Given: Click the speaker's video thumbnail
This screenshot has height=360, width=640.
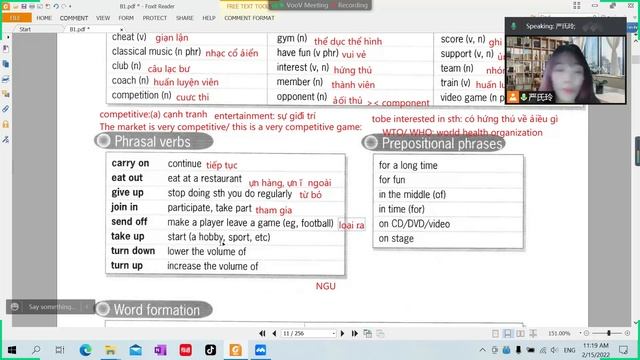Looking at the screenshot, I should 565,69.
